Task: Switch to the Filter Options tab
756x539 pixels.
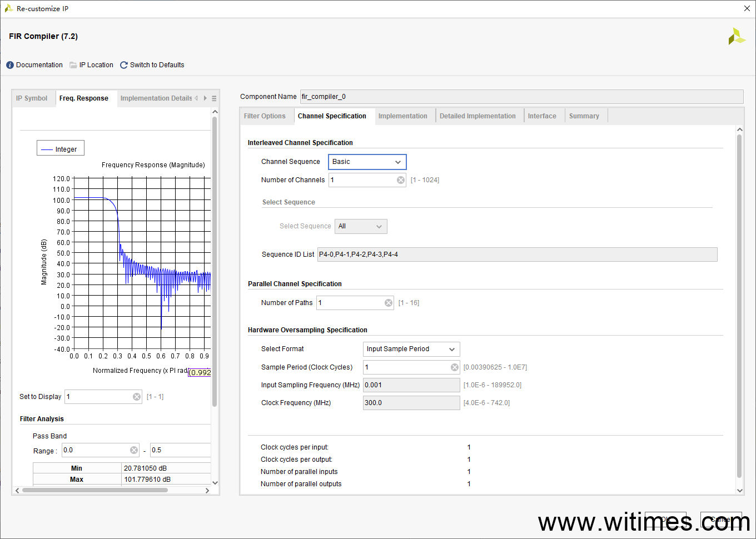Action: (x=265, y=116)
